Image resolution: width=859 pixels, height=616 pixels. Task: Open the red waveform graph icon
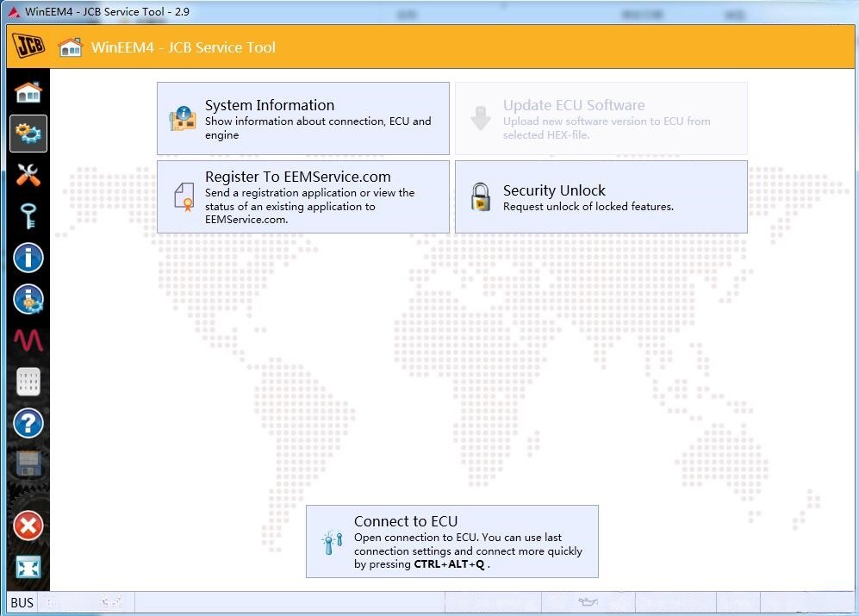point(28,339)
